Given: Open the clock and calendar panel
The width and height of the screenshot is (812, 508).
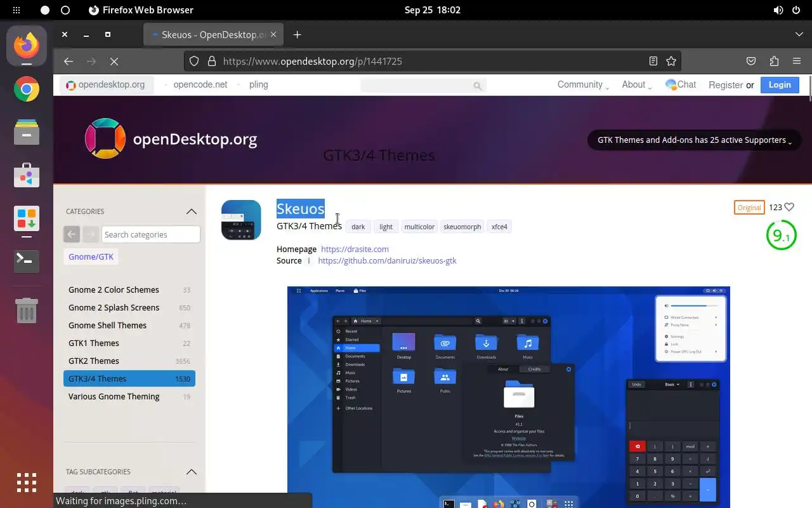Looking at the screenshot, I should click(432, 10).
